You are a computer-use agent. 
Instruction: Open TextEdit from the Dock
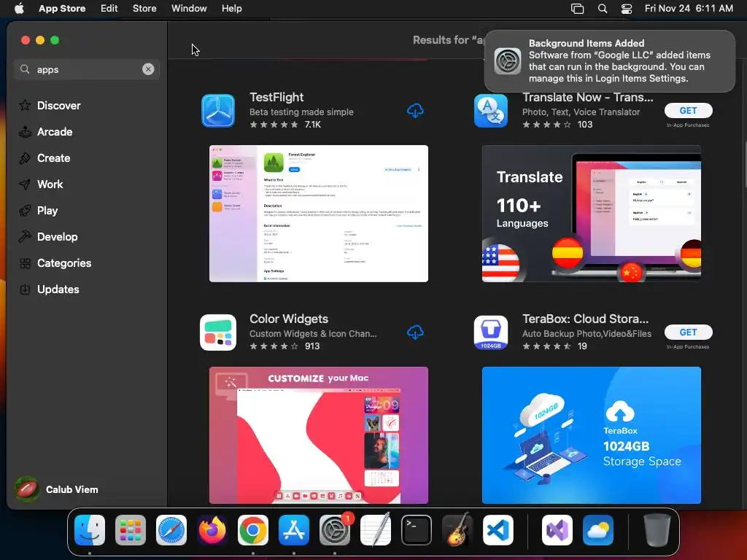click(x=376, y=530)
